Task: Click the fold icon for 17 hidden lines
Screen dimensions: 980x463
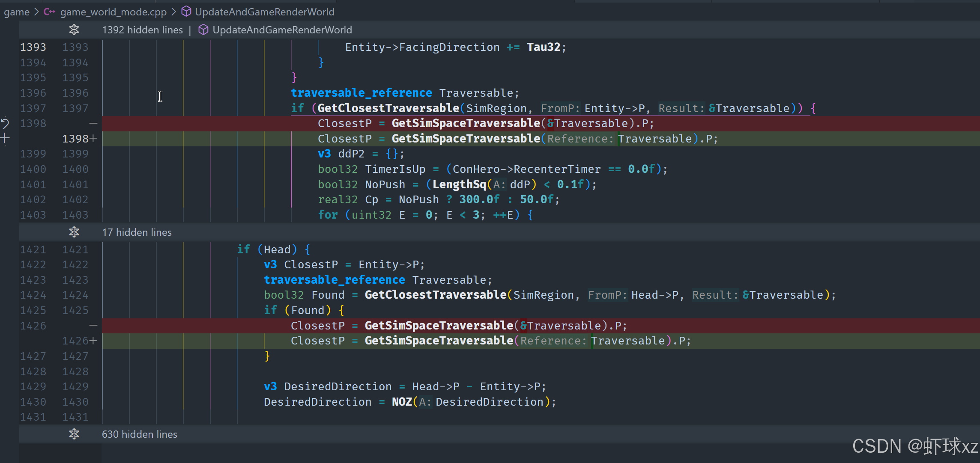Action: point(74,232)
